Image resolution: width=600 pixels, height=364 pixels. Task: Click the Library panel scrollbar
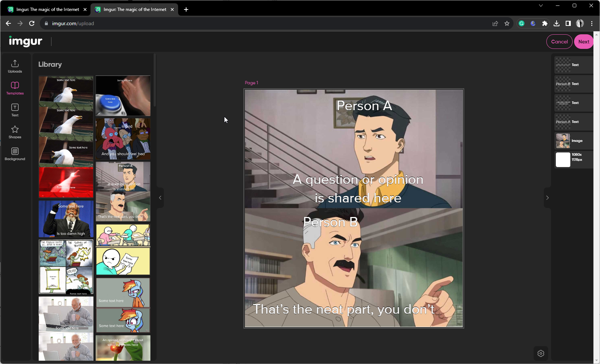click(x=155, y=80)
